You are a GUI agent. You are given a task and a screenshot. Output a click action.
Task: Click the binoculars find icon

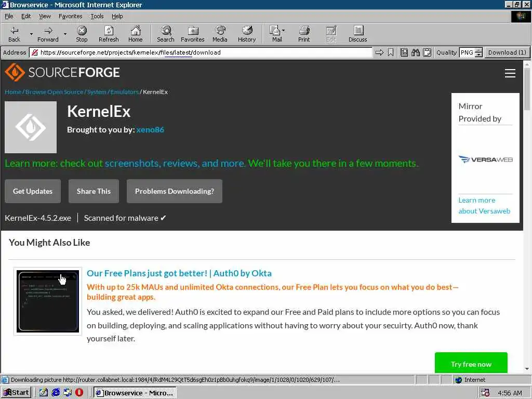[x=416, y=52]
